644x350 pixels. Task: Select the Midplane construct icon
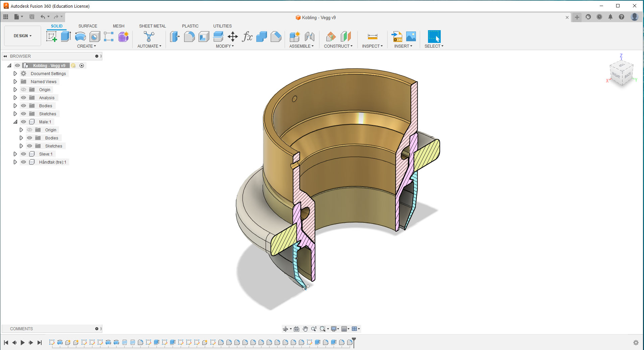(345, 37)
